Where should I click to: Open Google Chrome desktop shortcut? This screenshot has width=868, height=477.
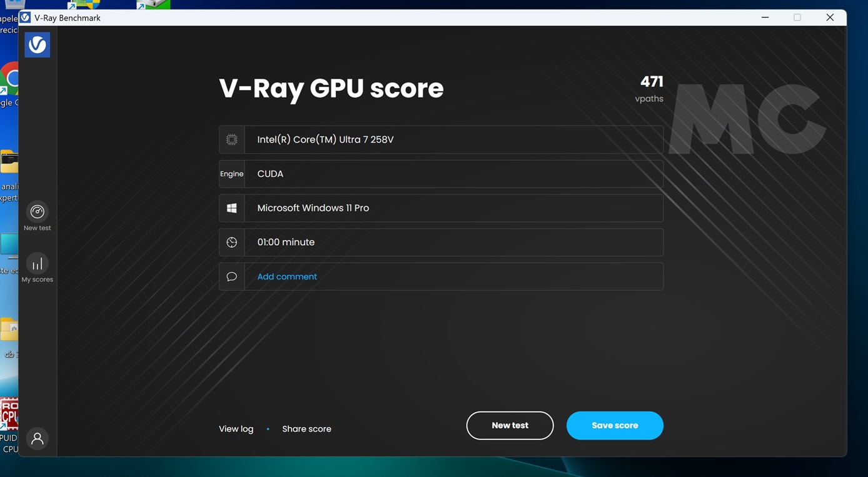pyautogui.click(x=9, y=80)
